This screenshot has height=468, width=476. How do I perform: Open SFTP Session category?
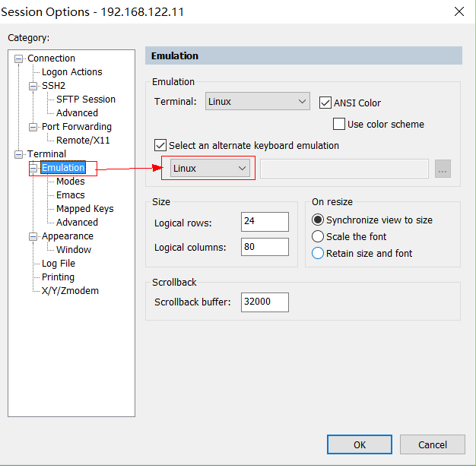pos(86,100)
